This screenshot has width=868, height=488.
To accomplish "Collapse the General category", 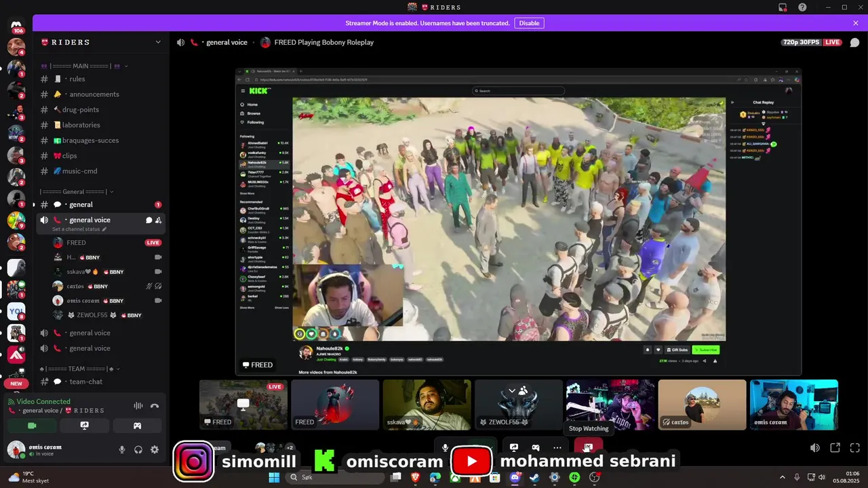I will click(77, 192).
